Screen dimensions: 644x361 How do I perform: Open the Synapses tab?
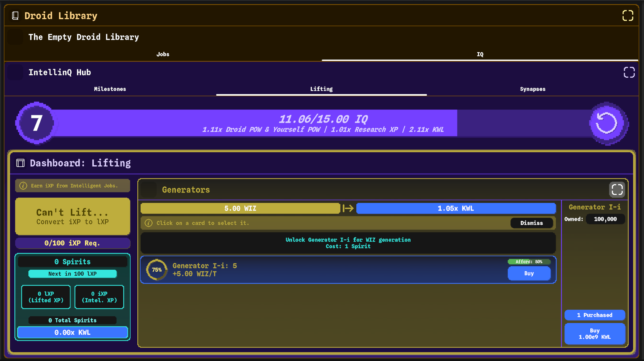[x=533, y=89]
